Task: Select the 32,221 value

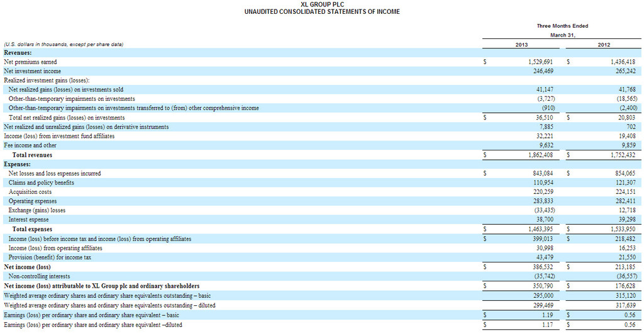Action: (x=545, y=136)
